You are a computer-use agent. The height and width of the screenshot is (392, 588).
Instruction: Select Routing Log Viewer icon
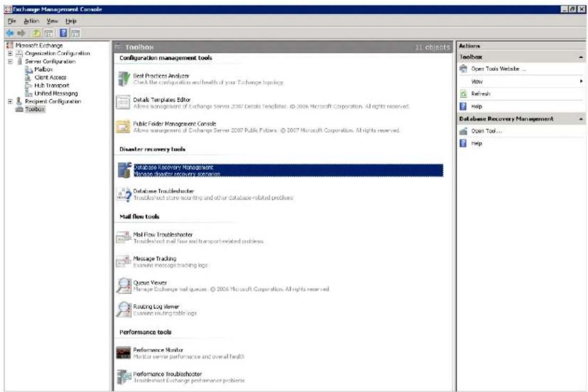[x=123, y=310]
